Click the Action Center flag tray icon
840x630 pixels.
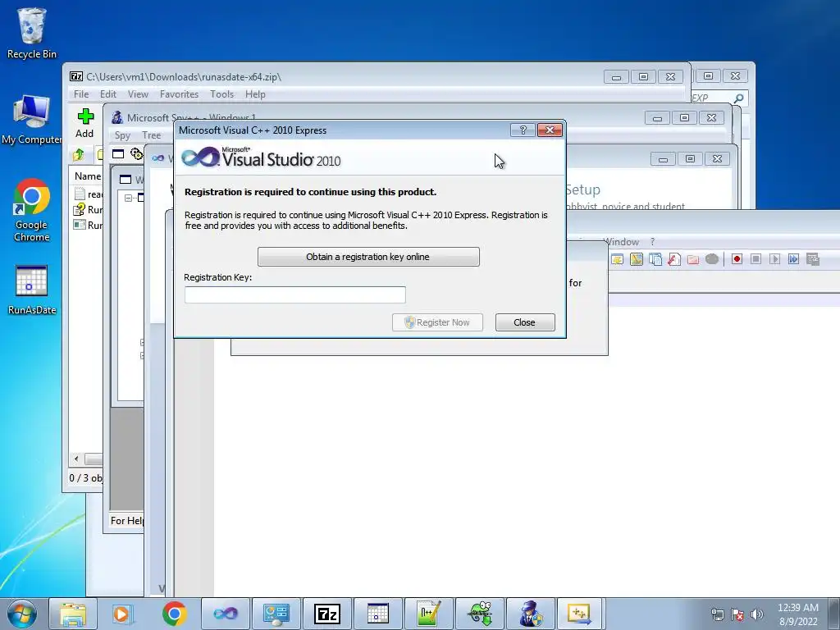tap(737, 614)
